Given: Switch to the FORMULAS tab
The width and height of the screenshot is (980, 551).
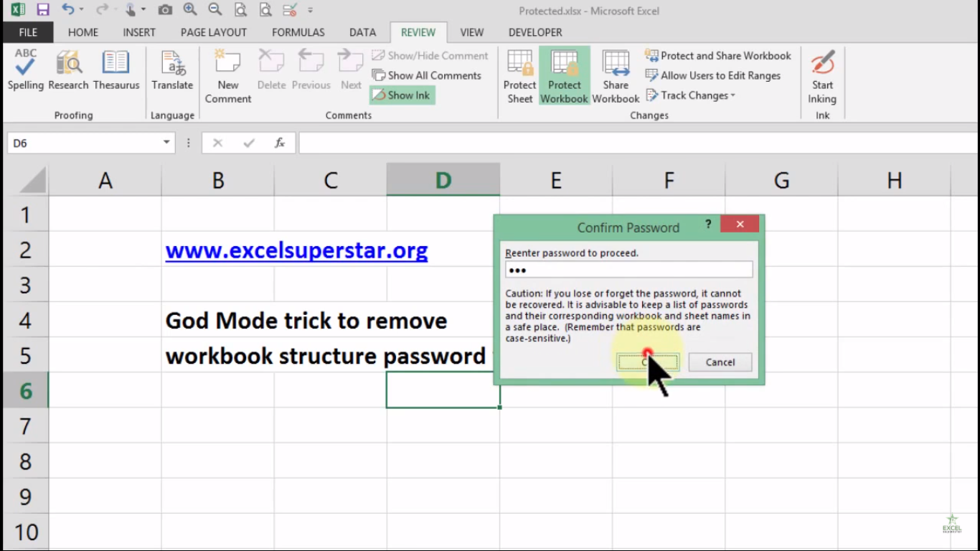Looking at the screenshot, I should click(298, 32).
